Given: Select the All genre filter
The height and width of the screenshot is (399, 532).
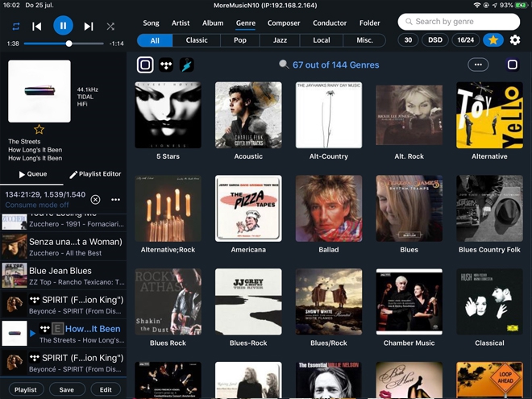Looking at the screenshot, I should point(155,40).
